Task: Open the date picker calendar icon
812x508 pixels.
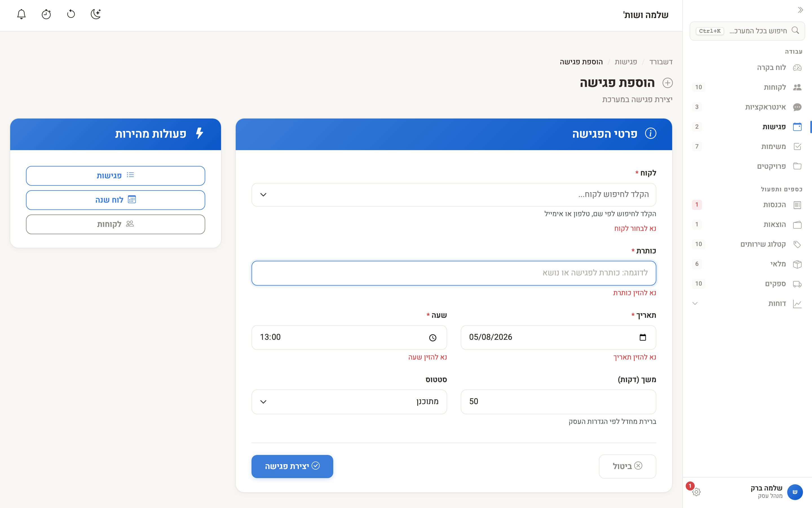Action: (643, 337)
